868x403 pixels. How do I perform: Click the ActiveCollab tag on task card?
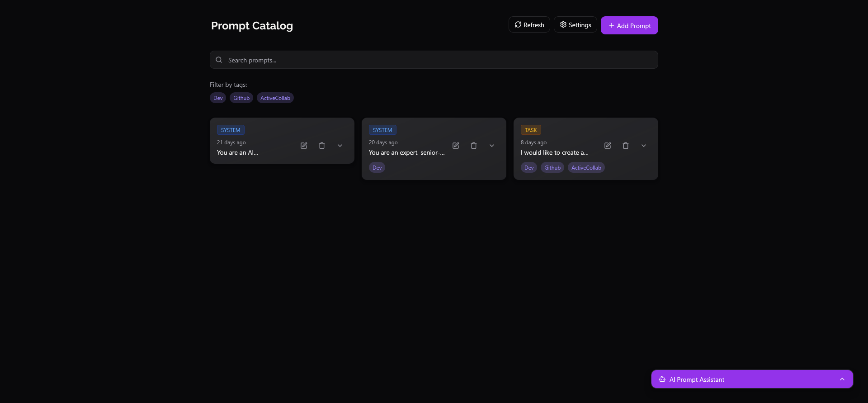pos(586,168)
